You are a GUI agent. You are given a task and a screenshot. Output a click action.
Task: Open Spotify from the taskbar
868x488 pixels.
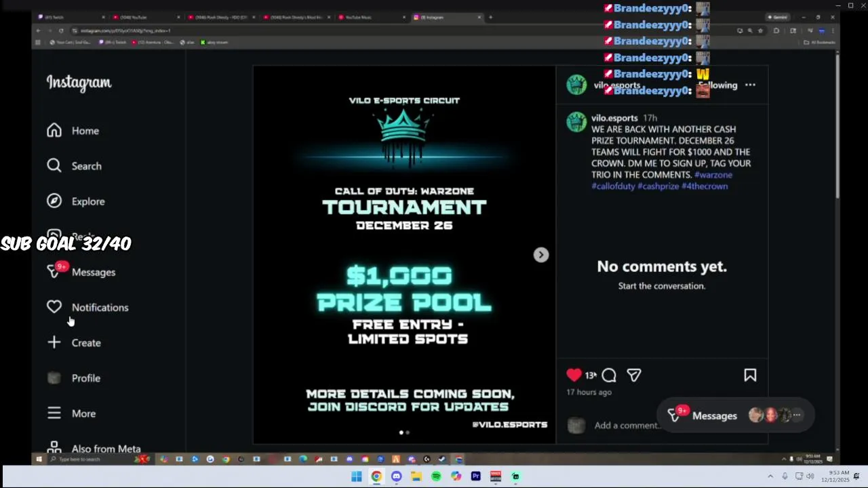tap(436, 476)
